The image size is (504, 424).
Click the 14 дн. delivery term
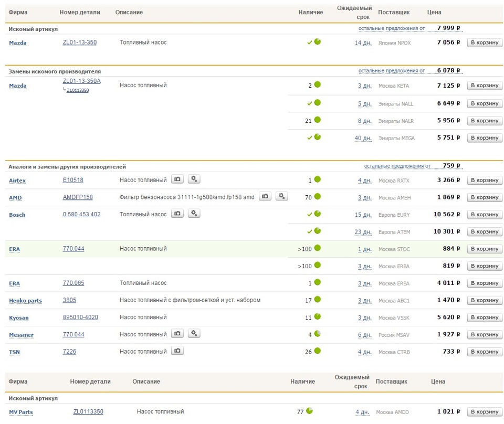pos(363,43)
